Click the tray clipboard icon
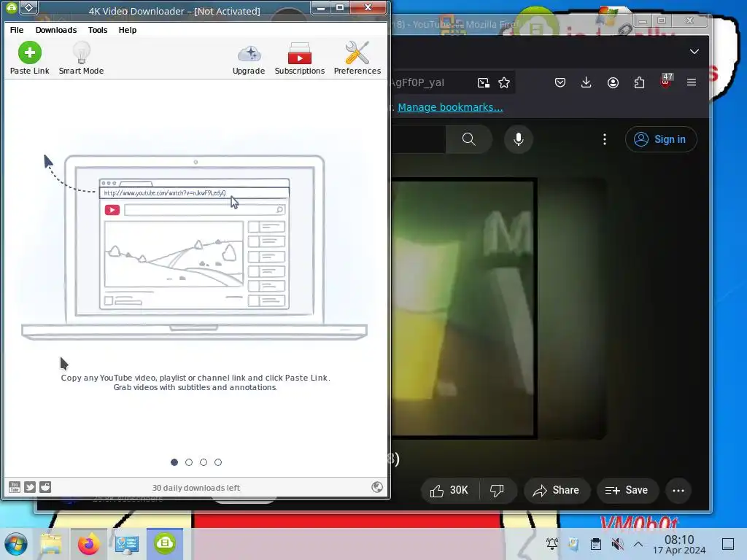The height and width of the screenshot is (560, 747). tap(595, 544)
